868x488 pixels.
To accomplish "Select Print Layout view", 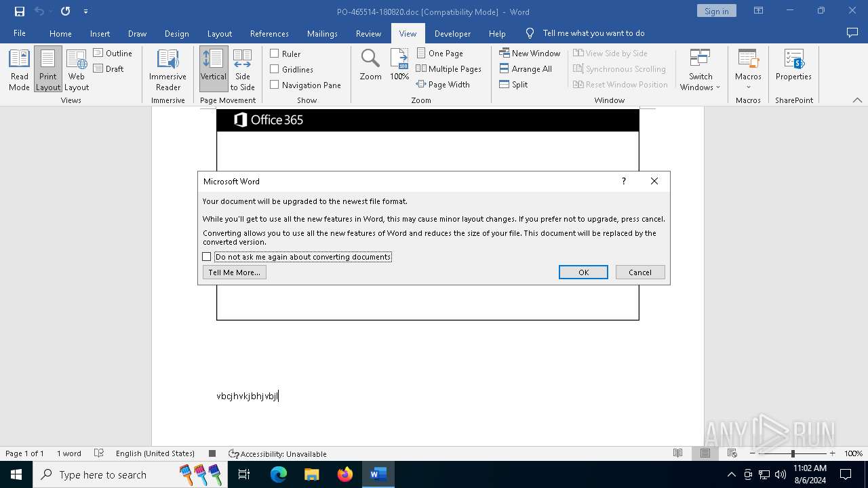I will click(48, 70).
